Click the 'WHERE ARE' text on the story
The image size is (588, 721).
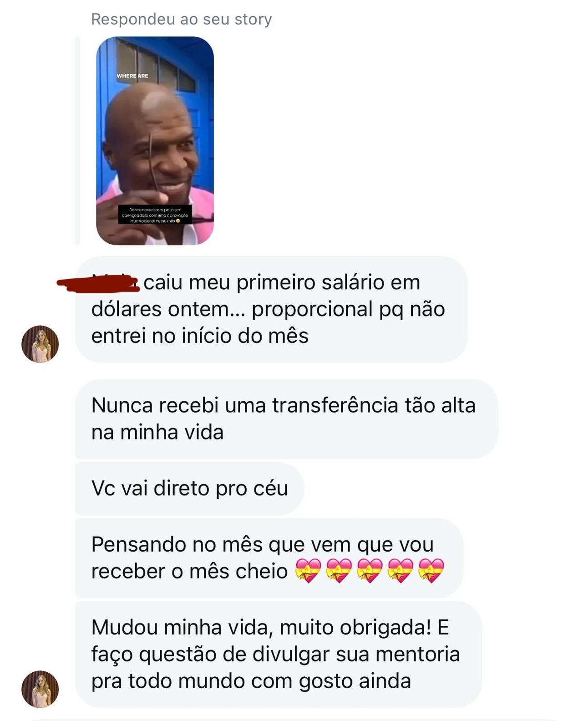click(x=132, y=76)
